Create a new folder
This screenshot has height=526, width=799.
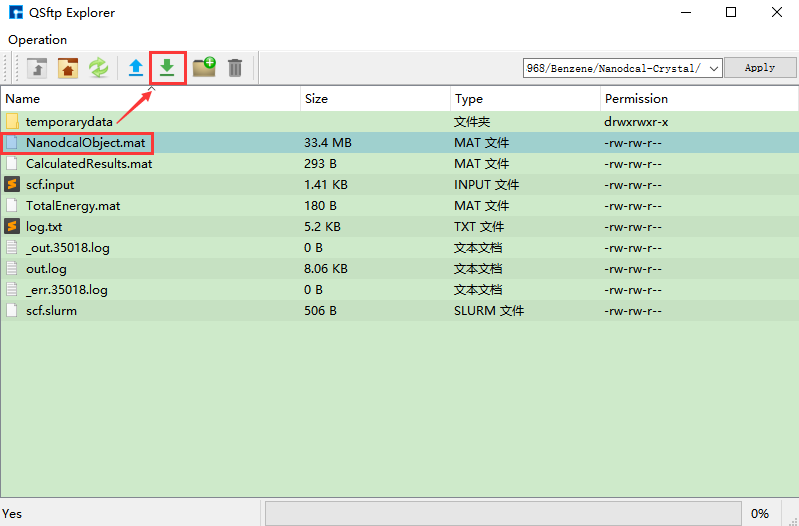coord(204,68)
